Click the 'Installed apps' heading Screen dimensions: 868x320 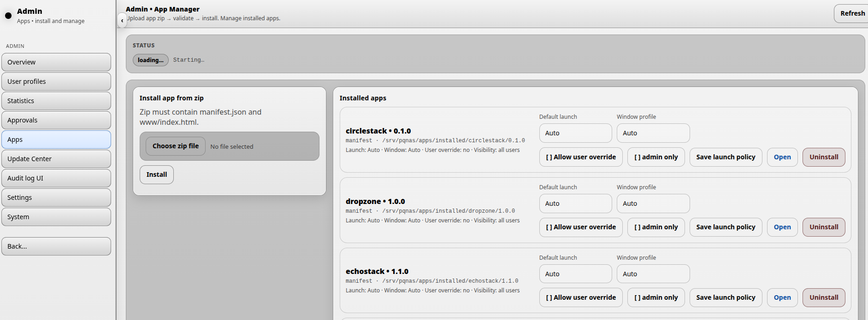point(363,98)
